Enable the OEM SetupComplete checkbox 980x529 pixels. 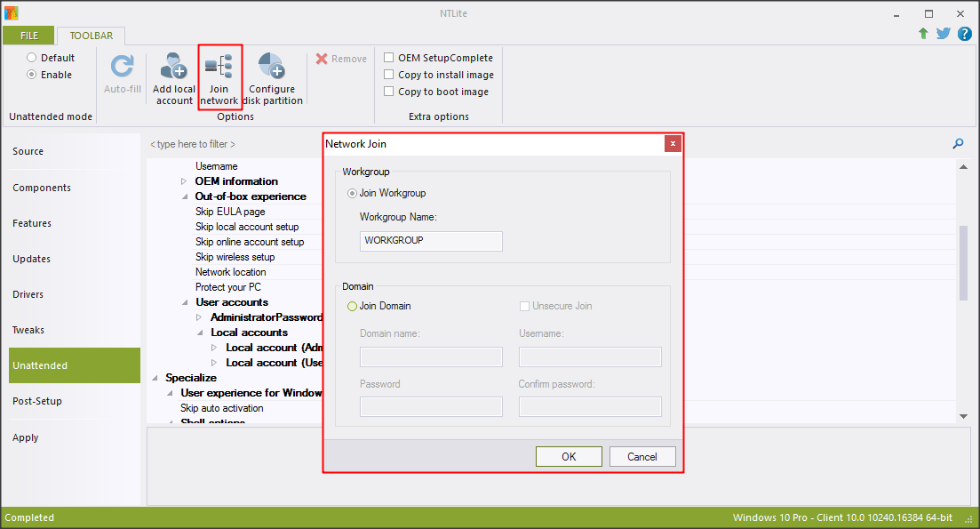(x=389, y=58)
